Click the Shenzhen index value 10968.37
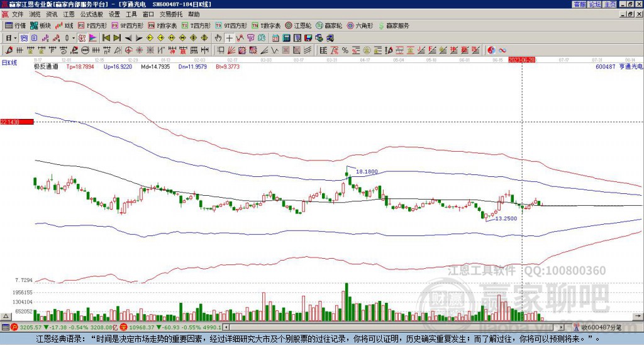The height and width of the screenshot is (345, 644). tap(142, 327)
